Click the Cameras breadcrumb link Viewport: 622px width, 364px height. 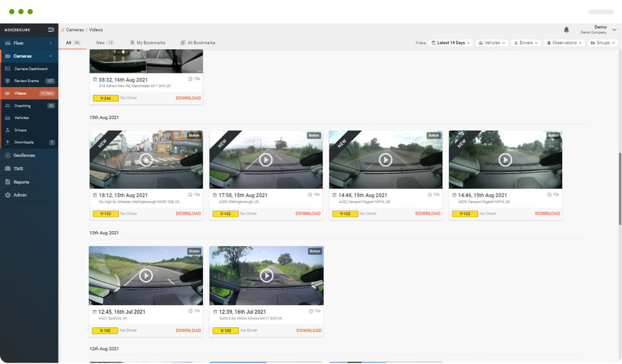[x=75, y=30]
